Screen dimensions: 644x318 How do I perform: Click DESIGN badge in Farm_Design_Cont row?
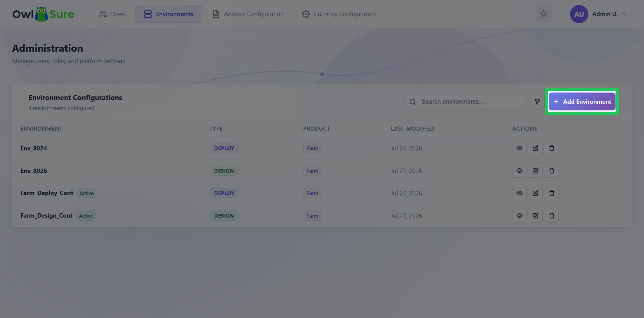click(x=224, y=216)
